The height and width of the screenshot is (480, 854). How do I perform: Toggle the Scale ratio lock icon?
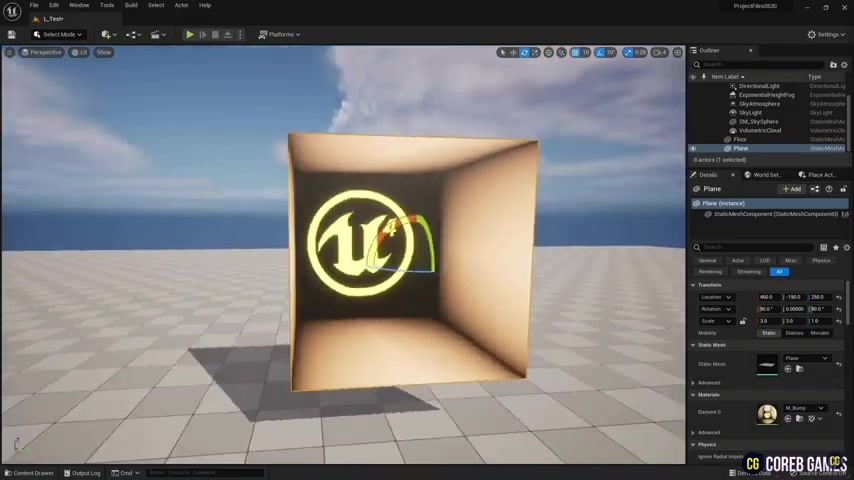[x=743, y=321]
